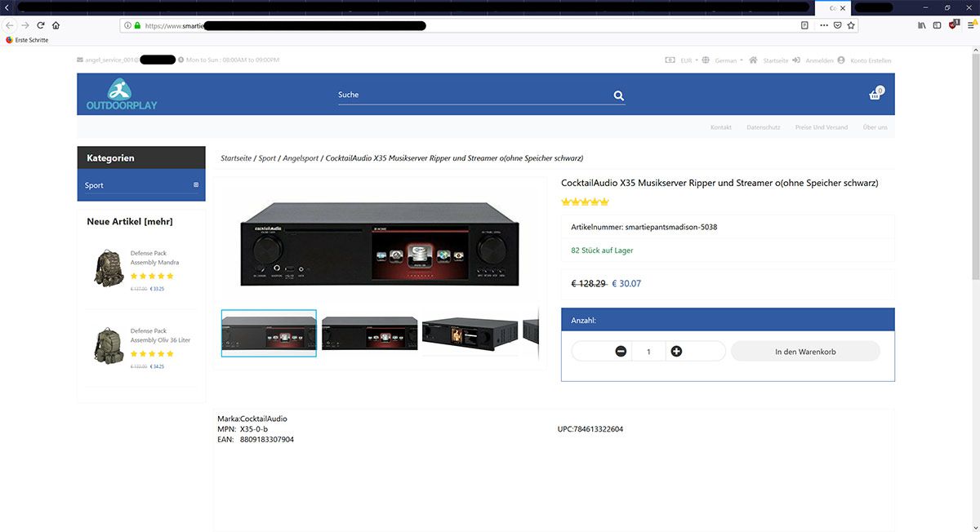Image resolution: width=980 pixels, height=532 pixels.
Task: Open the shopping cart icon
Action: 875,94
